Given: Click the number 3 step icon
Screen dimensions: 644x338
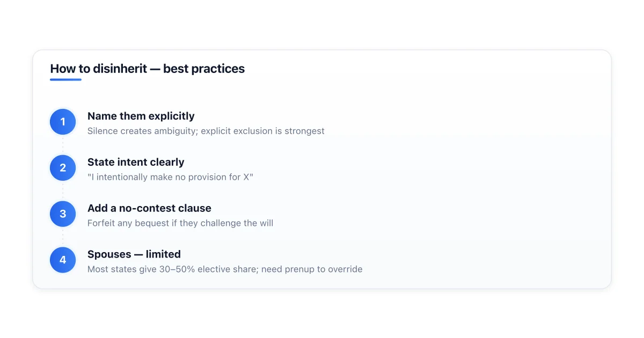Looking at the screenshot, I should coord(63,214).
